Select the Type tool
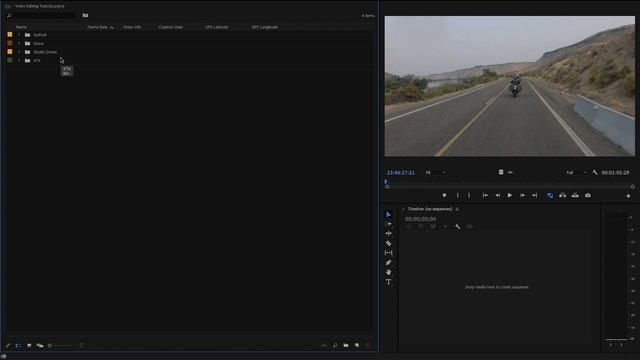 click(388, 282)
